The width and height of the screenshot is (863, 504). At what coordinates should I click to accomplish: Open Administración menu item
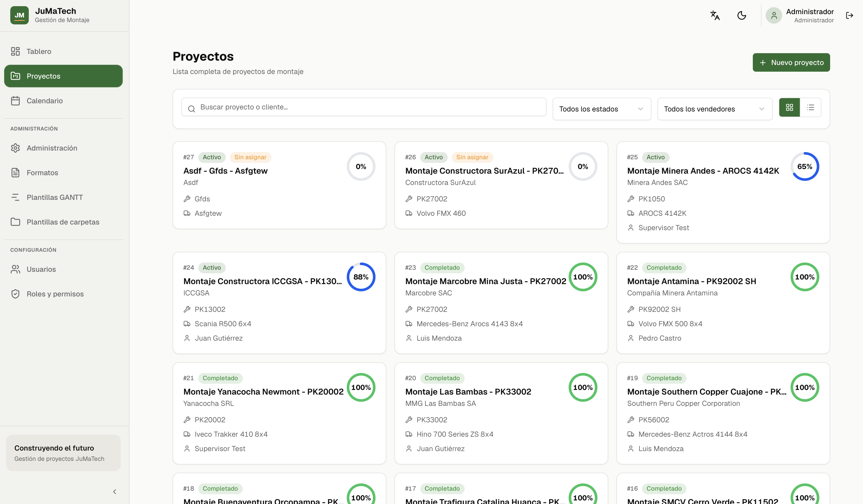[63, 148]
